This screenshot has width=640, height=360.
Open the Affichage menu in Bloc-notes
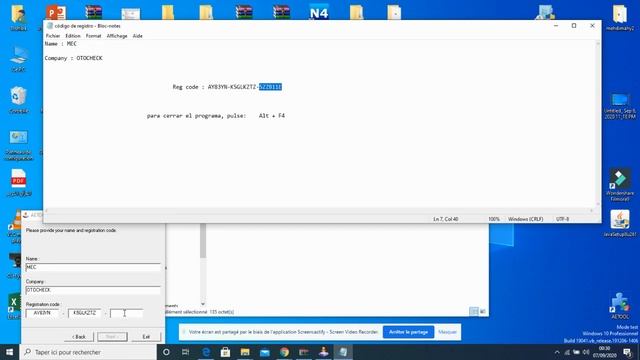coord(117,36)
